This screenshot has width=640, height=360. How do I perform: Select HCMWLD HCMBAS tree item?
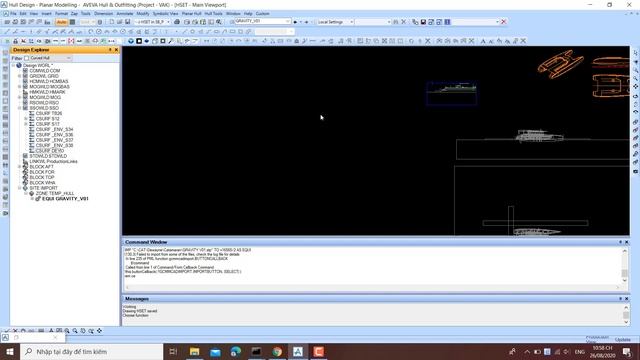point(49,81)
